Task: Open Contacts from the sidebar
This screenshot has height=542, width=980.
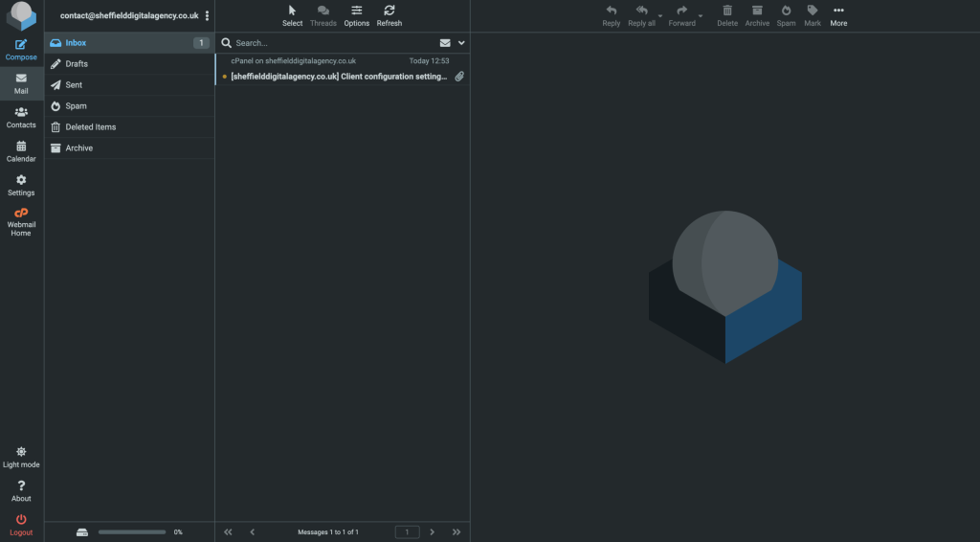Action: click(x=21, y=118)
